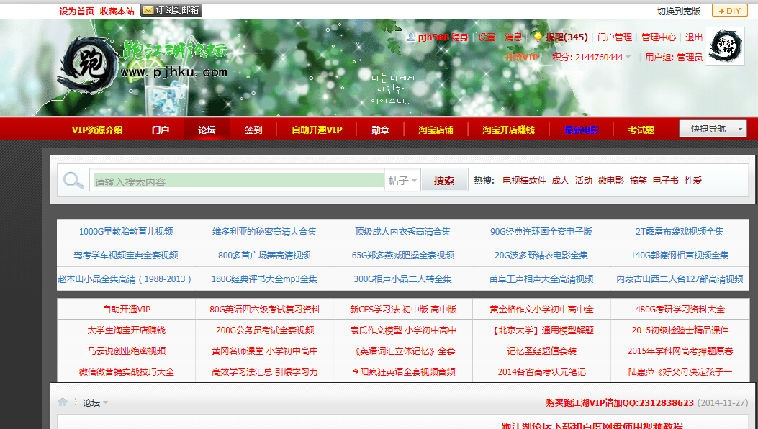Viewport: 758px width, 429px height.
Task: Open 赵本山小品 (1988-2013) link
Action: (x=125, y=279)
